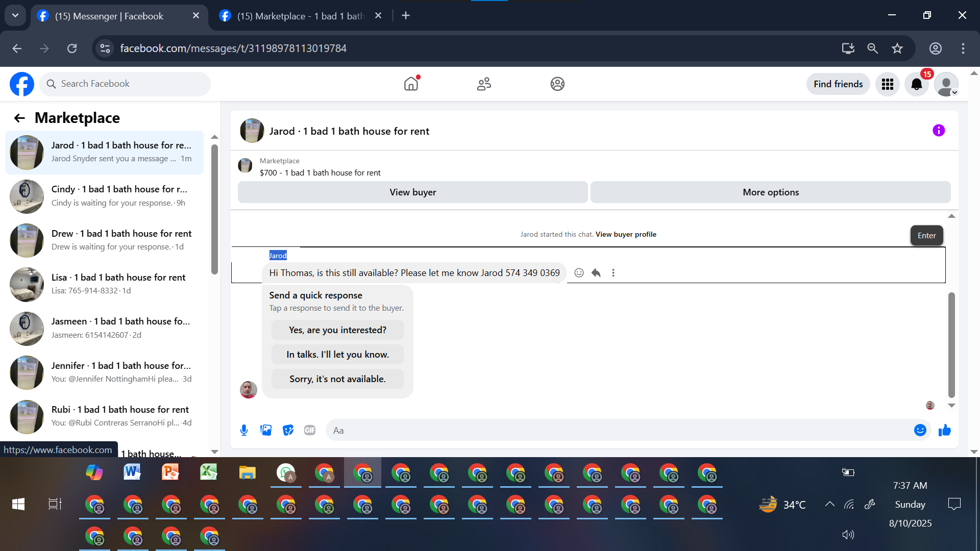Open more options dots on Jarod's message

613,273
